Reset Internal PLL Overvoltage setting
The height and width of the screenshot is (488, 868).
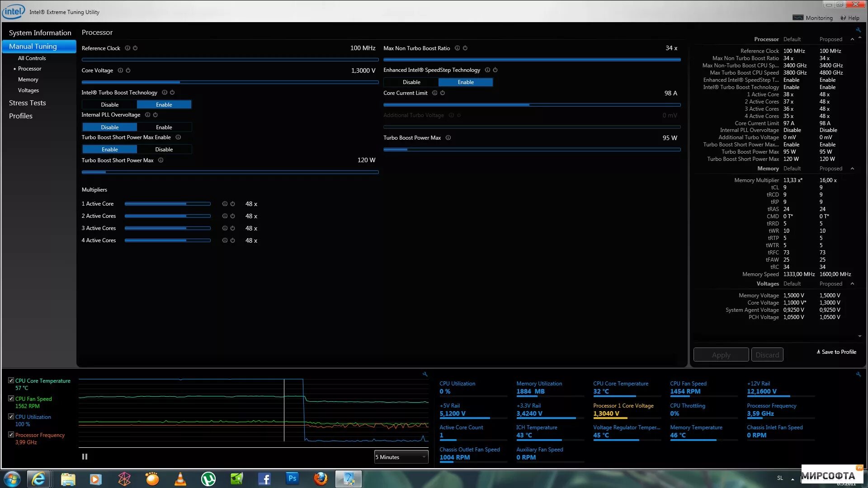155,115
